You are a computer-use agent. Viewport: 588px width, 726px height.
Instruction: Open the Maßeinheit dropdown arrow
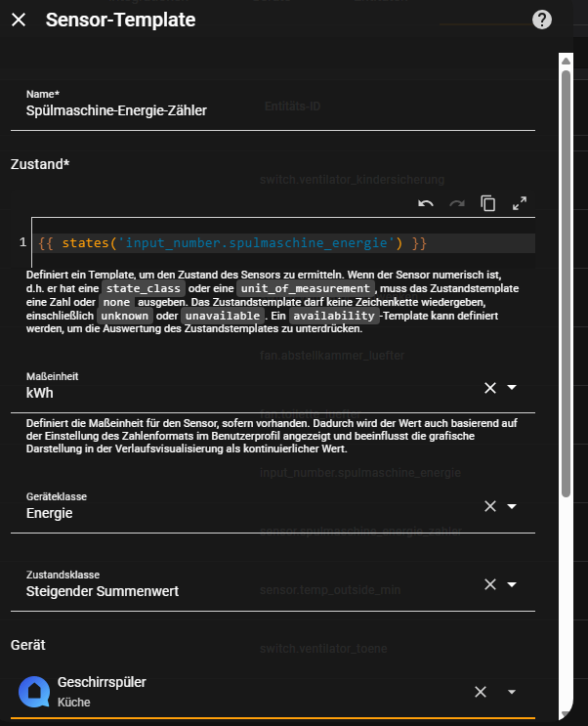pyautogui.click(x=512, y=388)
